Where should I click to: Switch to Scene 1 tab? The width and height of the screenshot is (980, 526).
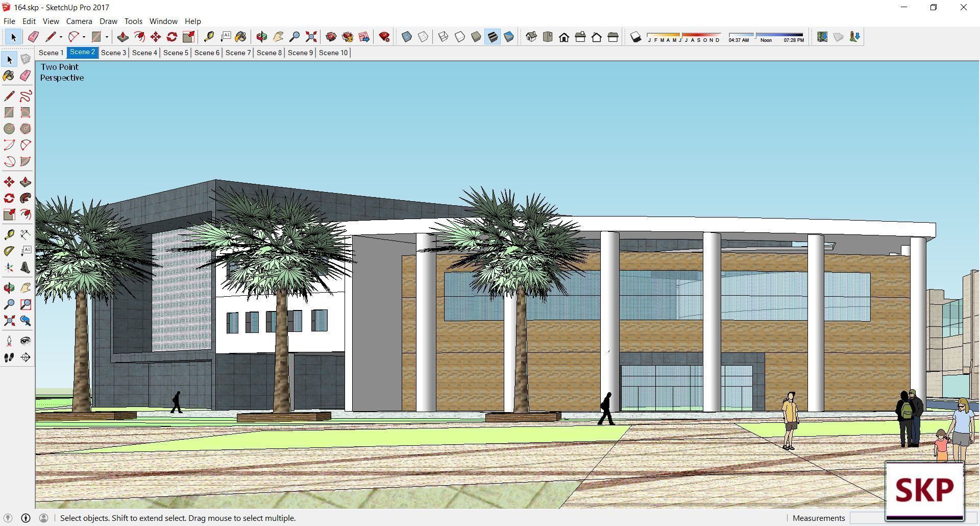tap(51, 53)
